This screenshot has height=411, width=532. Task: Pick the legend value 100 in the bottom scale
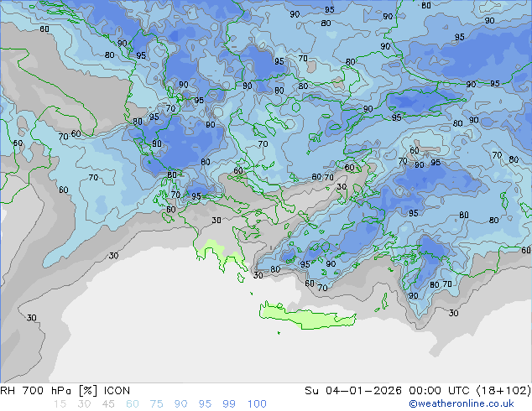(x=257, y=404)
